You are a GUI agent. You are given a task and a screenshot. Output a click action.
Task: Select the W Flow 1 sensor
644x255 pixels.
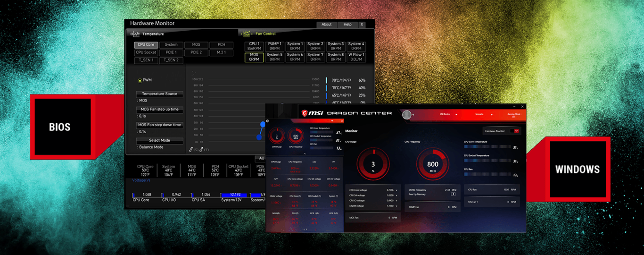pyautogui.click(x=356, y=57)
